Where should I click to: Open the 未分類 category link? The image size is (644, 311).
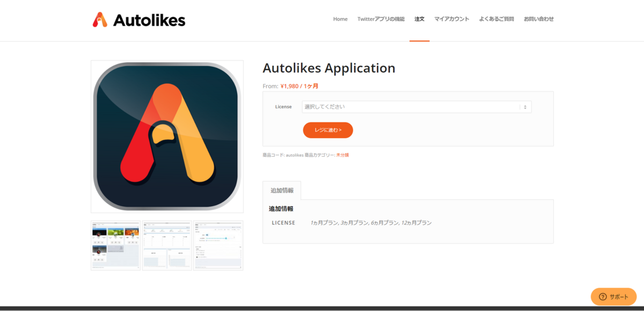point(342,155)
